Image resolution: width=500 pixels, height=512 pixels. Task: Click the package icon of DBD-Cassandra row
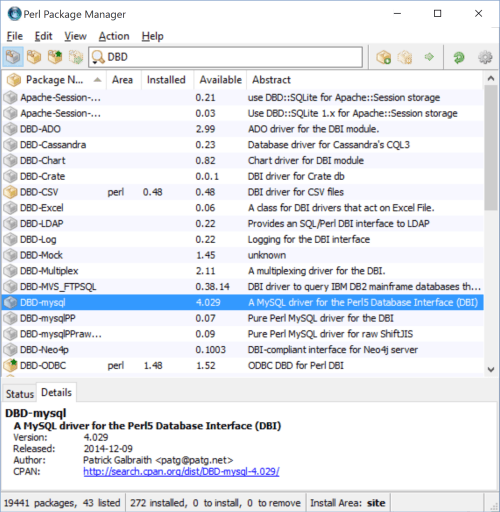pos(10,145)
